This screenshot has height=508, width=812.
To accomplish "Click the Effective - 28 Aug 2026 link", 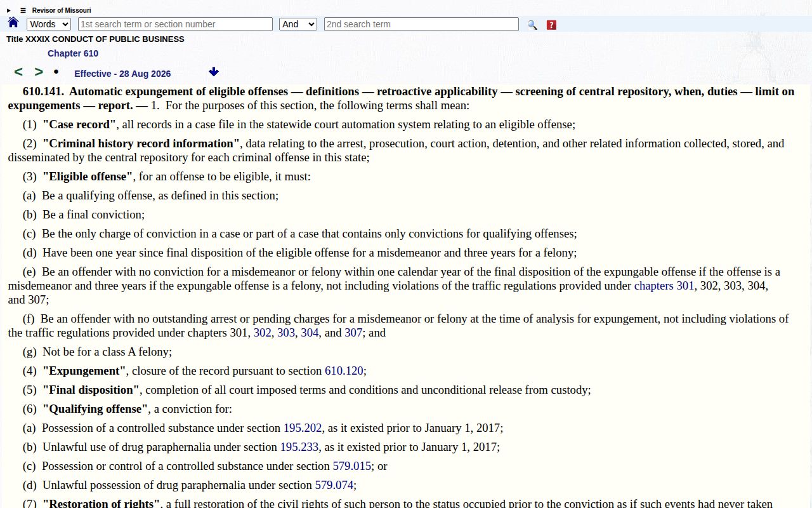I will tap(122, 74).
